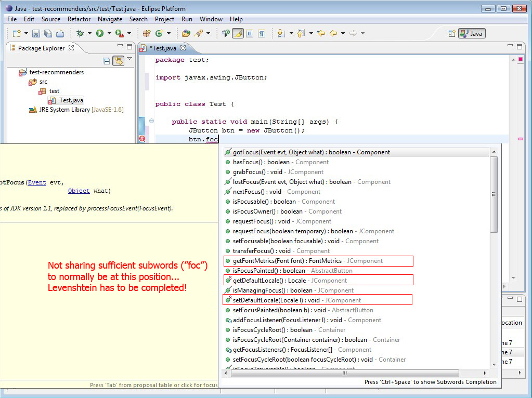Open the External Tools dropdown arrow
The image size is (532, 398).
click(129, 33)
